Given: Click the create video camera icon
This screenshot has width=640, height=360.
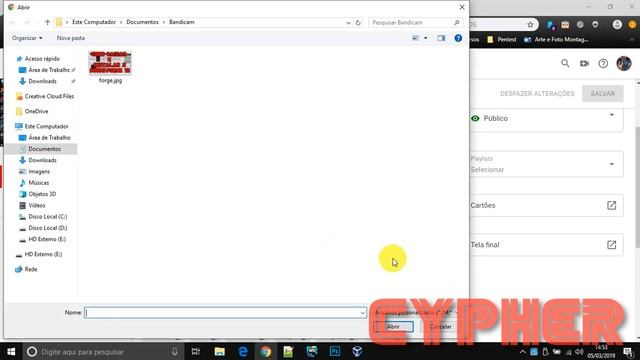Looking at the screenshot, I should click(x=584, y=63).
